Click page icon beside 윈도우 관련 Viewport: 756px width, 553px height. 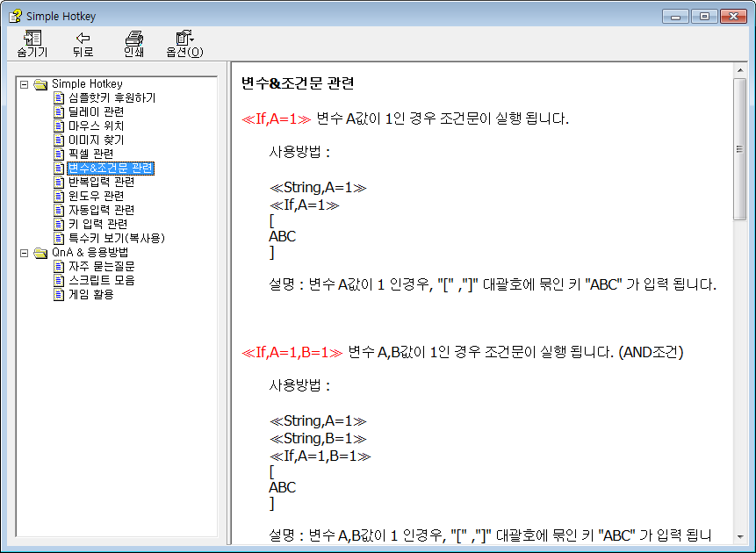[59, 197]
